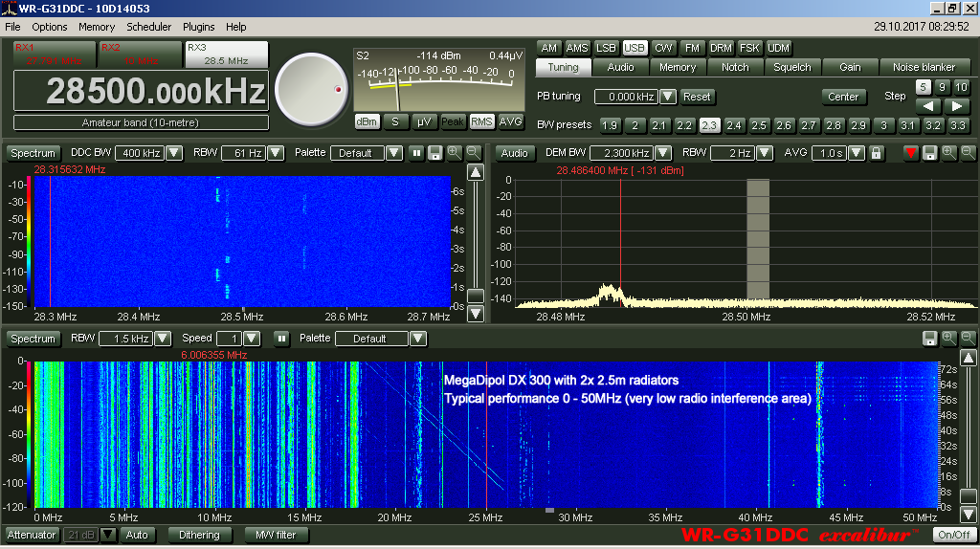
Task: Reset the PB tuning value
Action: pos(697,97)
